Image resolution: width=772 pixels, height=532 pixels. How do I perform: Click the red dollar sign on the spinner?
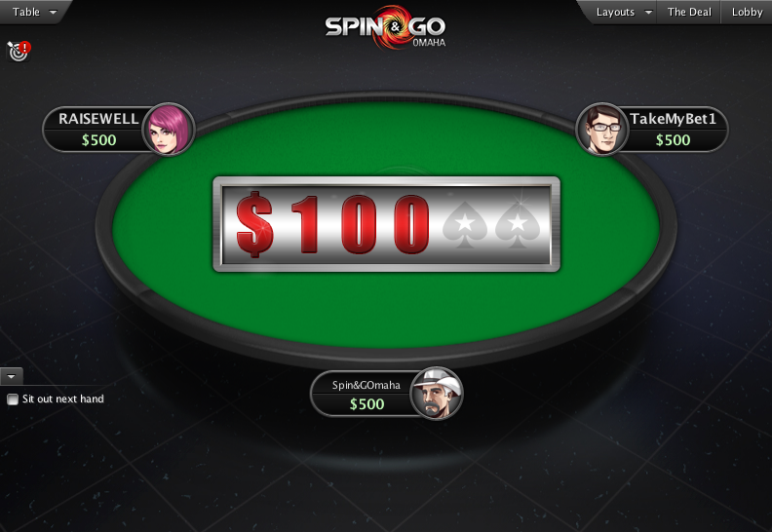[254, 224]
